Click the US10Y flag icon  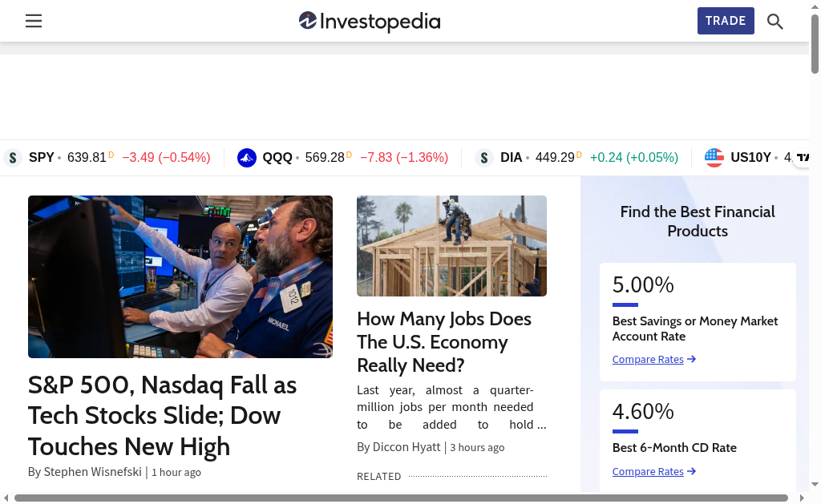(714, 158)
